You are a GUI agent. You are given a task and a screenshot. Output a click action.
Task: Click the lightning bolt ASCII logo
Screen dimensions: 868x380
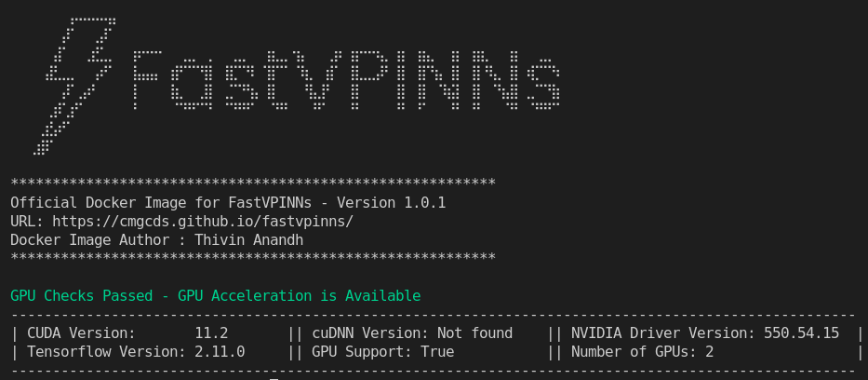point(74,86)
